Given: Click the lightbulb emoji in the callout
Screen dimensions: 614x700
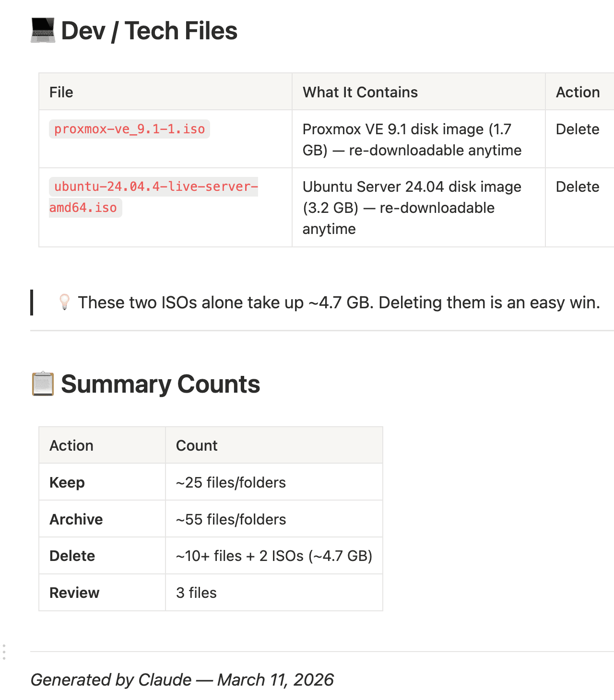Looking at the screenshot, I should pyautogui.click(x=64, y=303).
